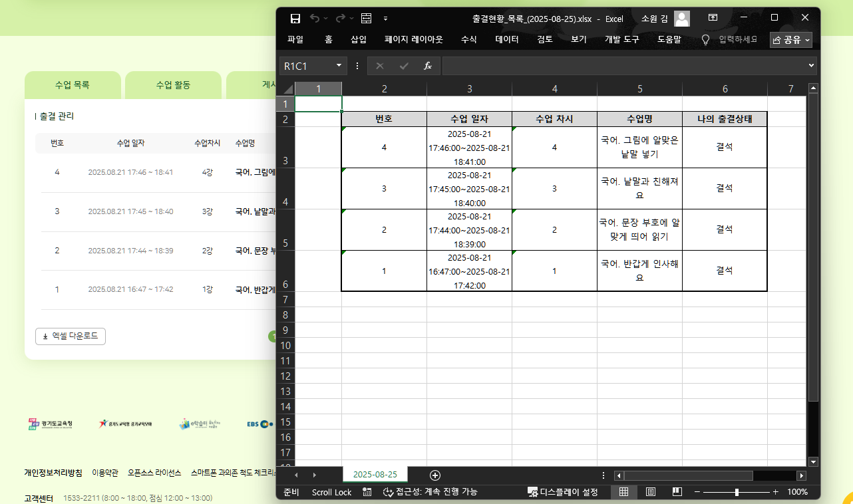Switch to Page Break Preview icon

(677, 492)
